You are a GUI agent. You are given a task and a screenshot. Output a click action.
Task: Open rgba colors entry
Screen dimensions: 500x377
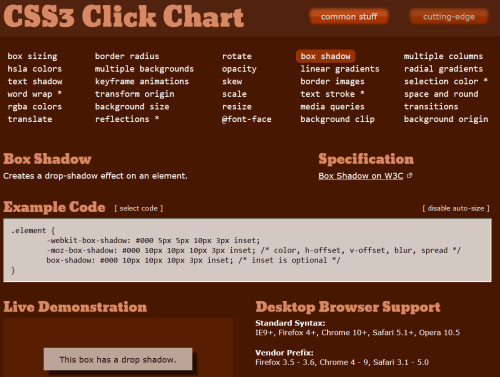pos(35,107)
